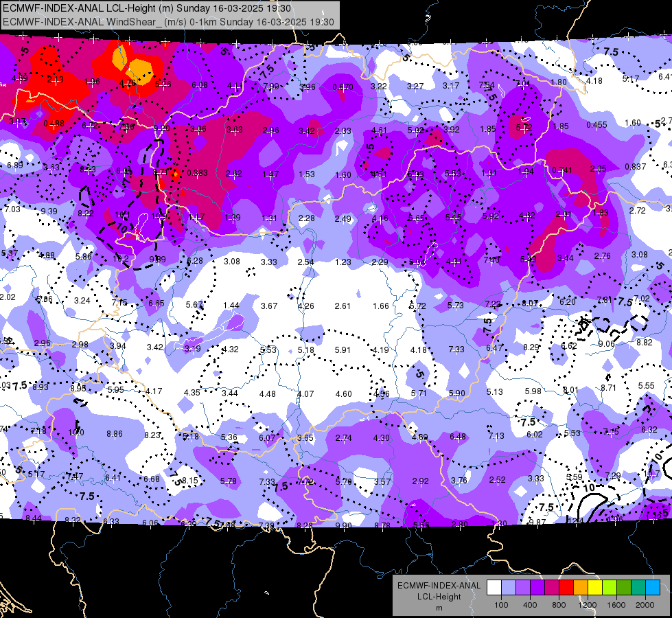Click legend scale value 2000
672x618 pixels.
pos(645,605)
